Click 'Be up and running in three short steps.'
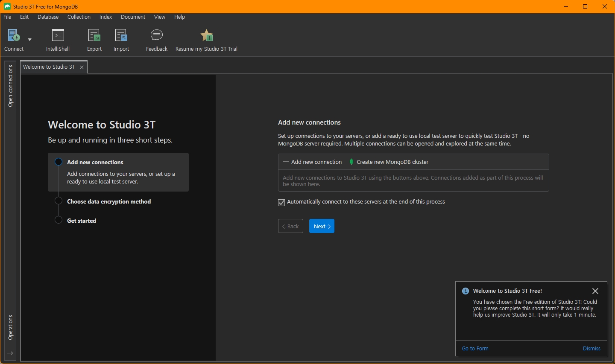This screenshot has width=615, height=364. point(110,140)
